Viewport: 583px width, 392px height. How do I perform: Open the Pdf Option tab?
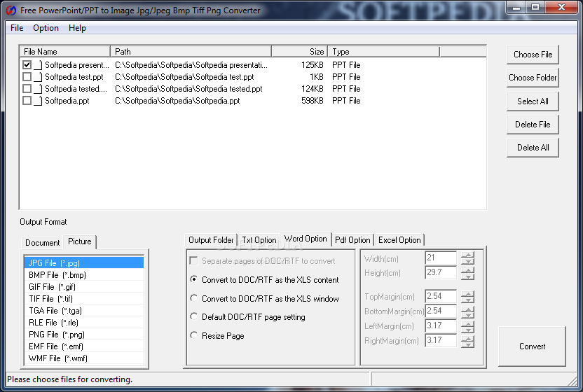coord(352,240)
